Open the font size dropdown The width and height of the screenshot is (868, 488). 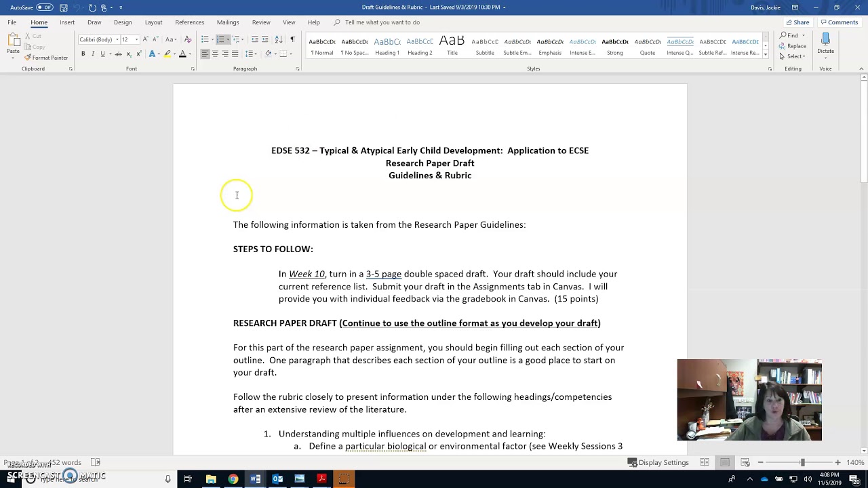pyautogui.click(x=136, y=39)
